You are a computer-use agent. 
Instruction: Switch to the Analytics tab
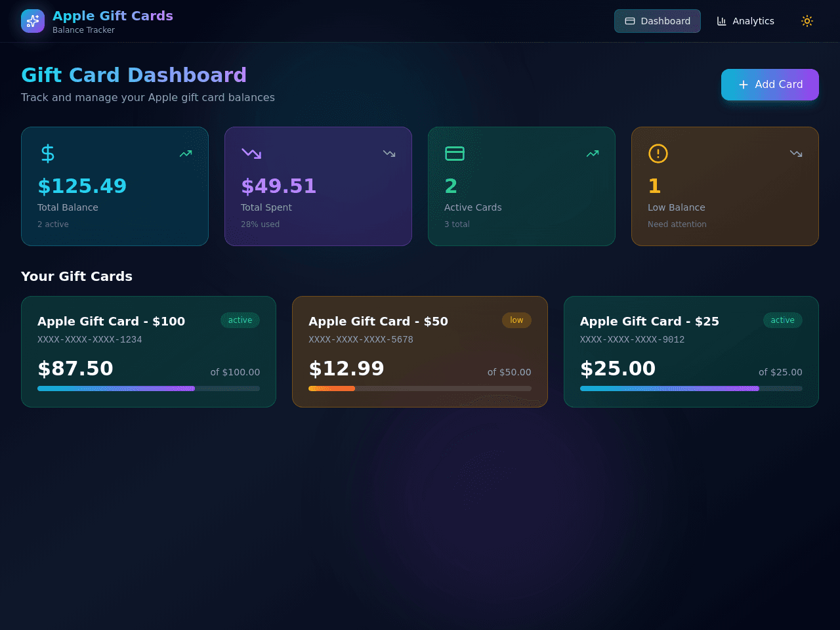(x=745, y=21)
